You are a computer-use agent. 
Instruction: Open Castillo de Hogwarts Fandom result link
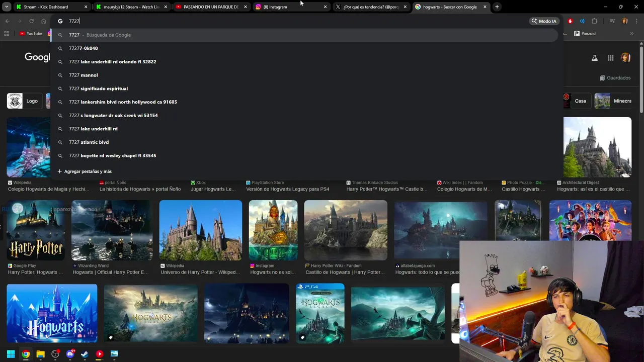coord(345,273)
